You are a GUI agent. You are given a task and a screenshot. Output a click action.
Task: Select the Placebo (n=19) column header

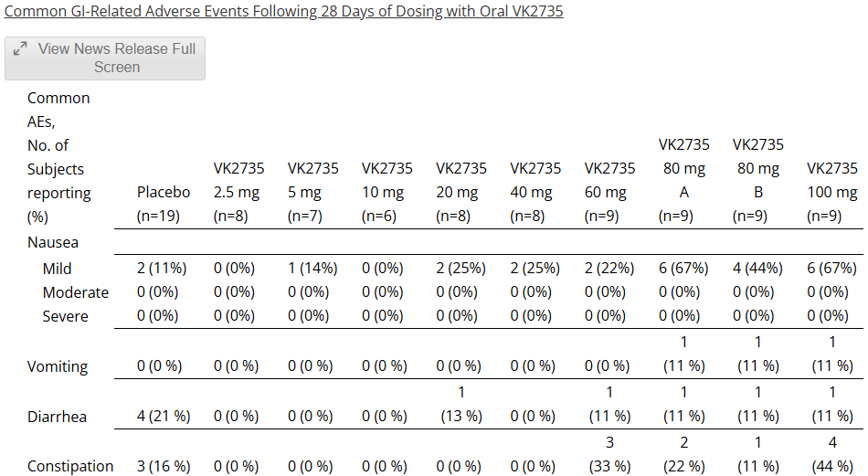pos(164,204)
